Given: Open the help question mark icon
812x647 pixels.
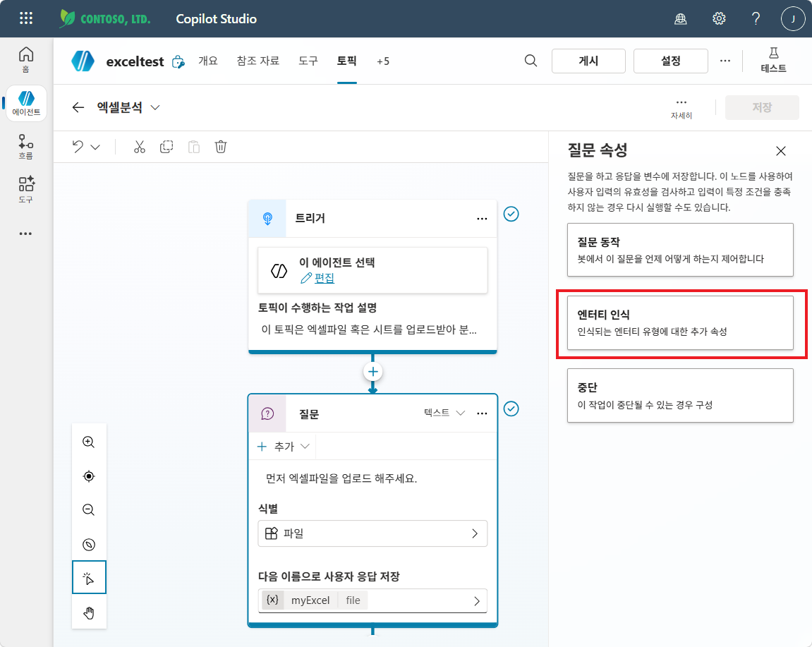Looking at the screenshot, I should point(756,18).
